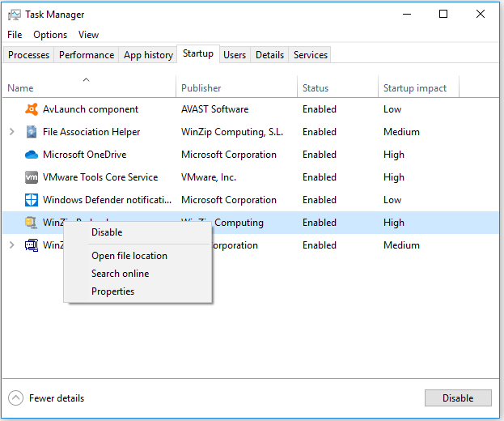Click Enabled status in AvLaunch row
Viewport: 504px width, 421px height.
pyautogui.click(x=320, y=109)
